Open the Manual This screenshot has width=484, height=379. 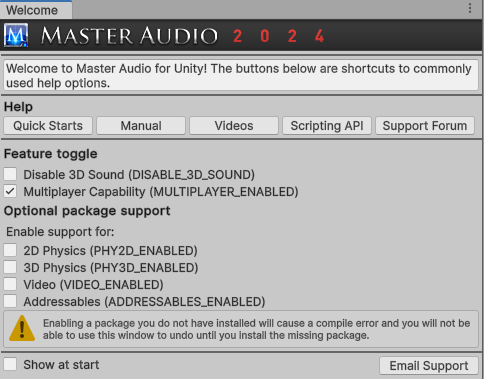[x=141, y=126]
